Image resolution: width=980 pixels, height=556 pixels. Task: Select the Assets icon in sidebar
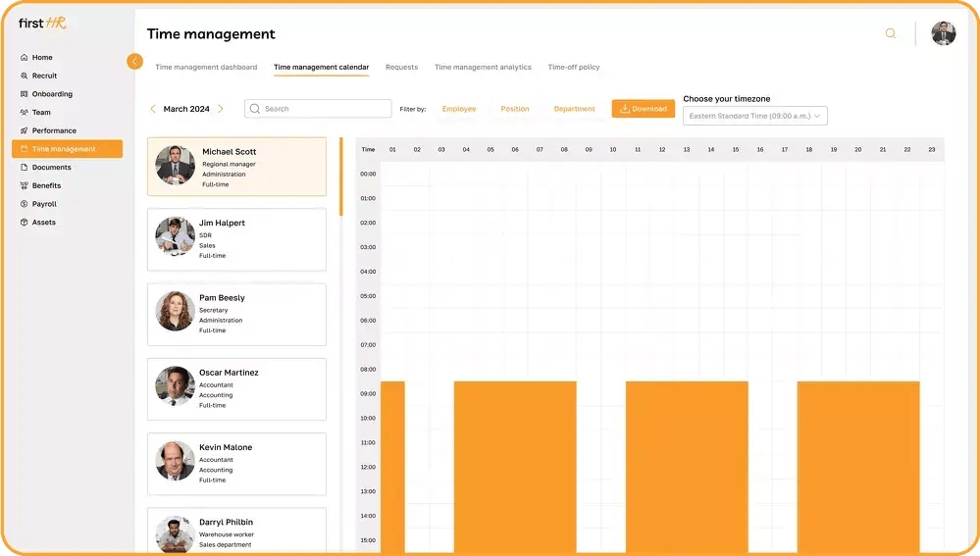[24, 223]
